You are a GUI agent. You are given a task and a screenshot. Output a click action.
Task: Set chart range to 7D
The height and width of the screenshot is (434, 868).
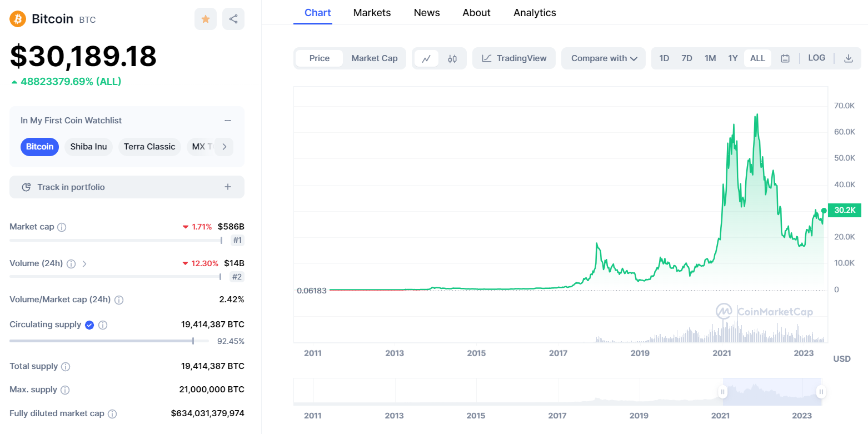(x=687, y=58)
